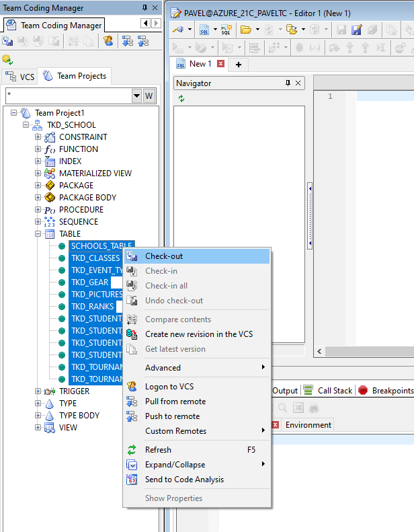This screenshot has width=414, height=532.
Task: Select the PROCEDURE node label
Action: pos(81,210)
